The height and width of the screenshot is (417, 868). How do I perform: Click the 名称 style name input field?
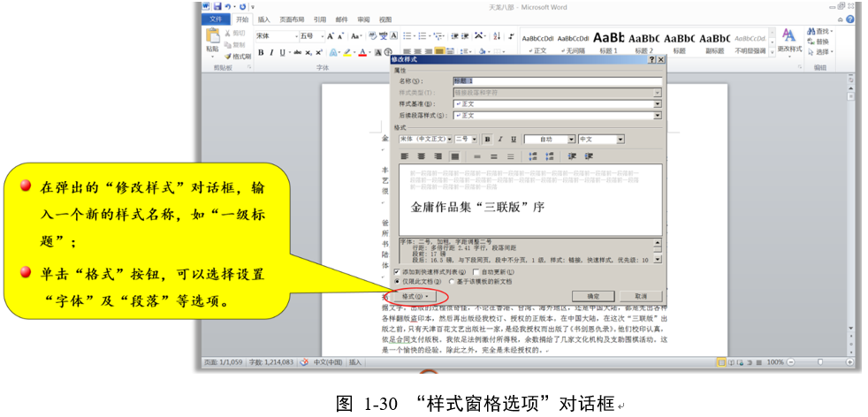tap(558, 81)
